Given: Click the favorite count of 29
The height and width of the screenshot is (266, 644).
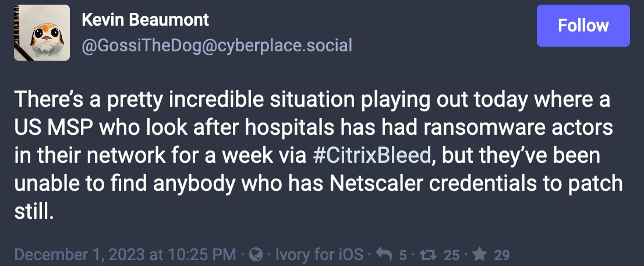Looking at the screenshot, I should click(x=502, y=255).
